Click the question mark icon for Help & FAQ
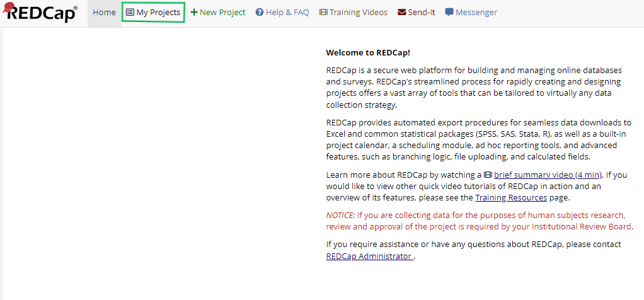The width and height of the screenshot is (644, 300). point(260,13)
